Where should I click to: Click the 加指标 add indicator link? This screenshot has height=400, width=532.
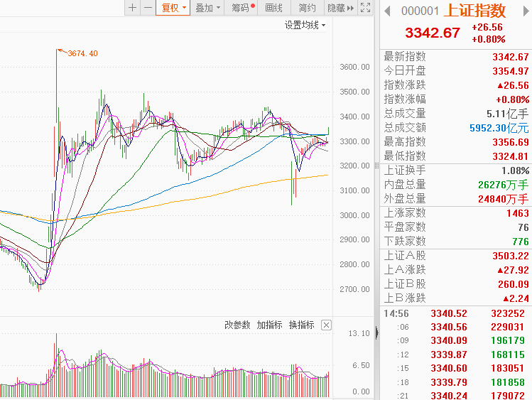pos(269,325)
